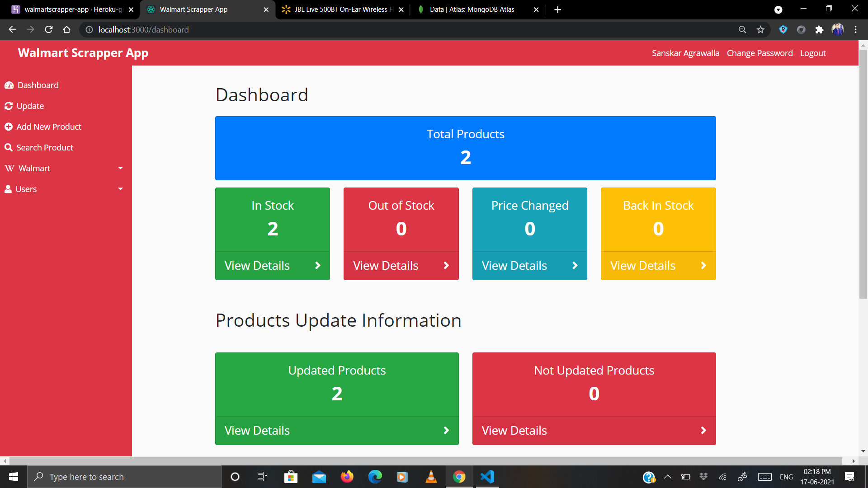Image resolution: width=868 pixels, height=488 pixels.
Task: Select the Search Product magnifier icon
Action: (x=9, y=147)
